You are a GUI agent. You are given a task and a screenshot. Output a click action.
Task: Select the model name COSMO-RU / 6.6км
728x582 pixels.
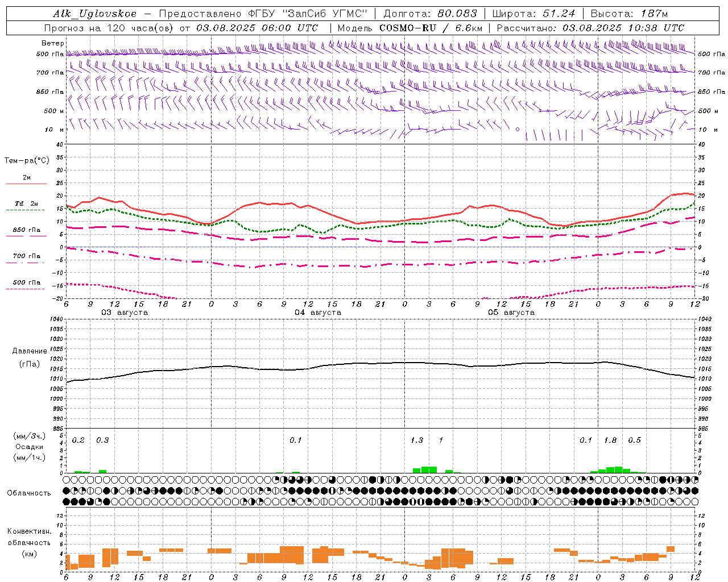click(x=431, y=28)
